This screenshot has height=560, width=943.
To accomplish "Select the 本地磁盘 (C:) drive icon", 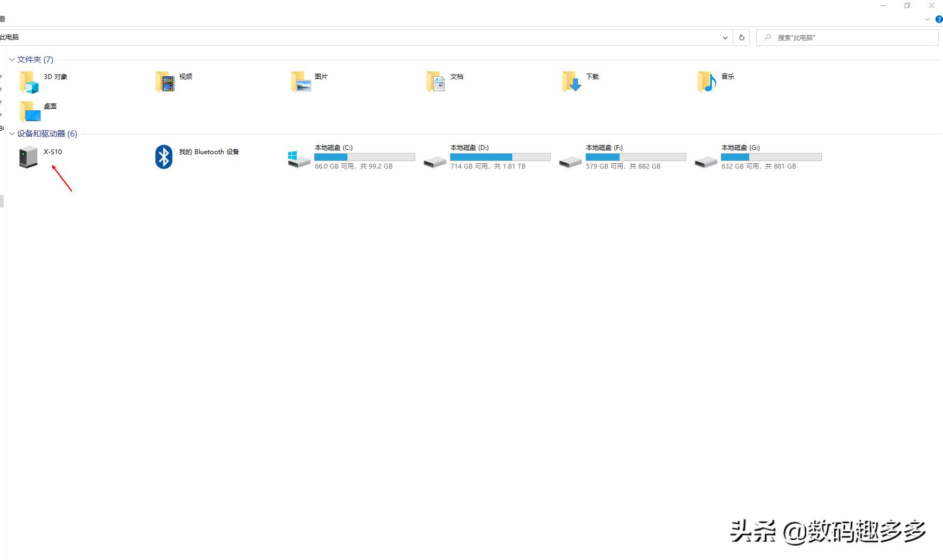I will point(299,159).
